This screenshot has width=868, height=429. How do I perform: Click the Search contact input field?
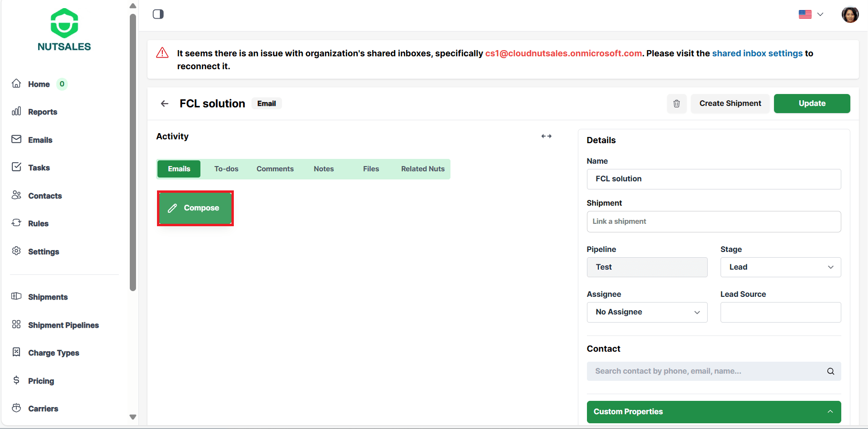(714, 371)
